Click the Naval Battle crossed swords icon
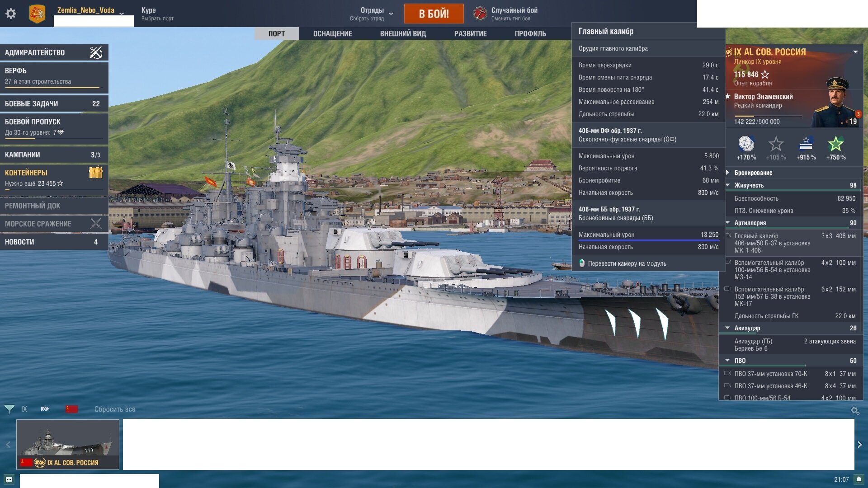The width and height of the screenshot is (868, 488). click(x=96, y=224)
